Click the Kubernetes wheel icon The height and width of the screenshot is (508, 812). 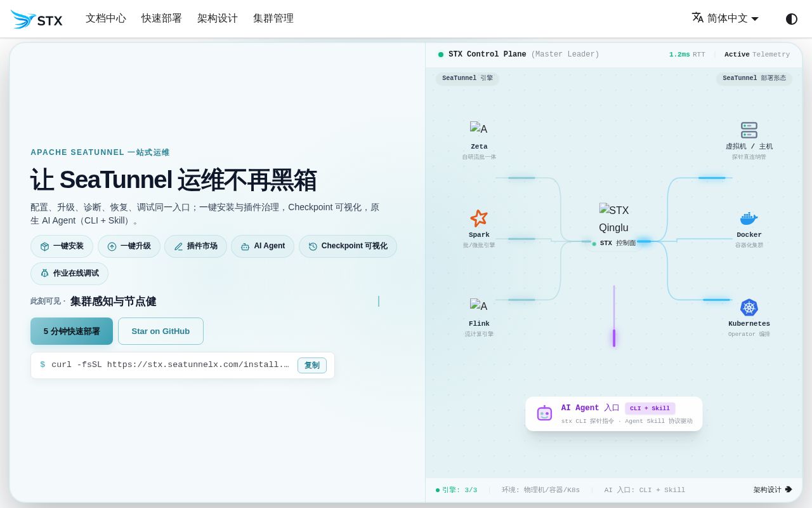coord(749,307)
